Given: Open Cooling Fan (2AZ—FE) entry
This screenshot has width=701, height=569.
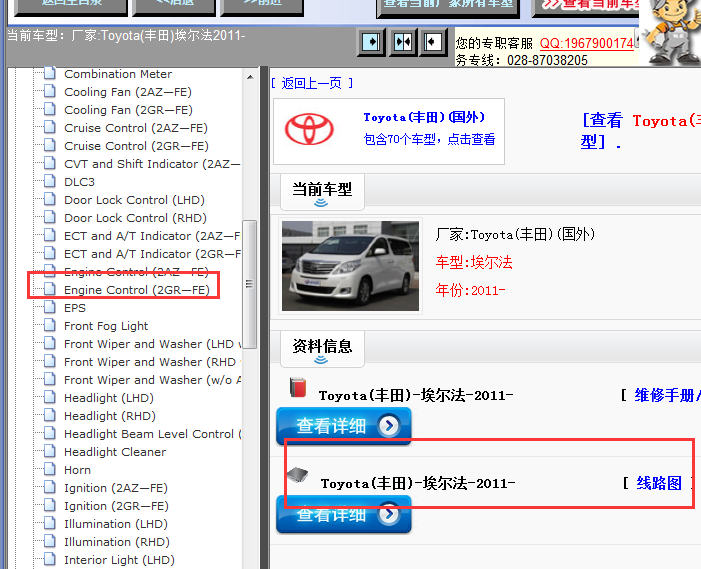Looking at the screenshot, I should [x=128, y=92].
